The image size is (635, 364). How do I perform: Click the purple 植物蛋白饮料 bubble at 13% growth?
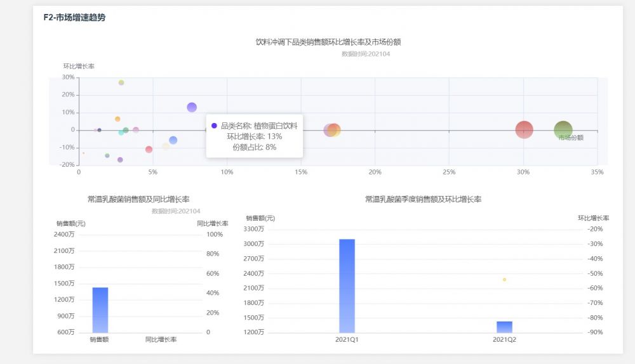coord(192,107)
